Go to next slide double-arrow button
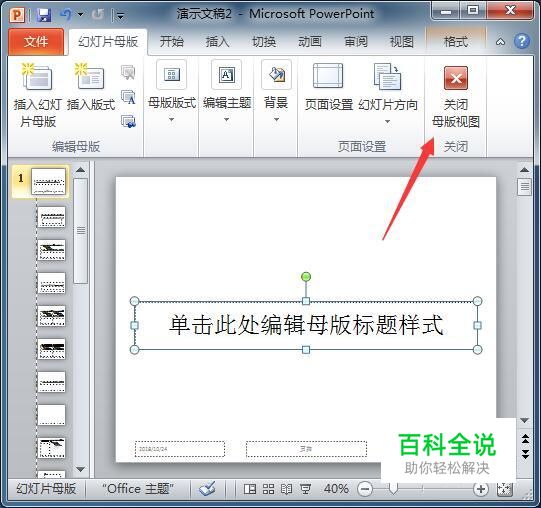This screenshot has width=541, height=508. (x=525, y=454)
